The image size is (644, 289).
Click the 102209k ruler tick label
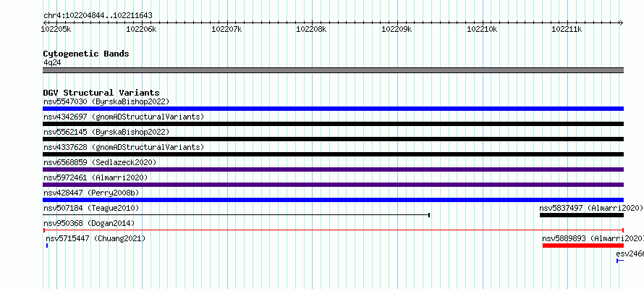click(397, 29)
